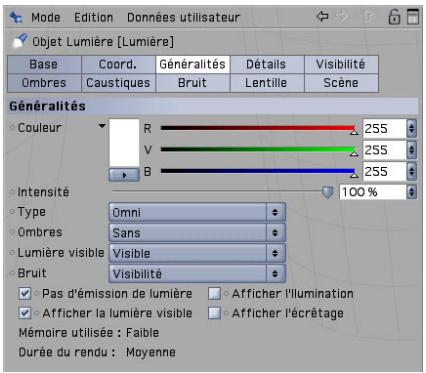Adjust the blue B slider
Screen dimensions: 426x373
(x=259, y=171)
